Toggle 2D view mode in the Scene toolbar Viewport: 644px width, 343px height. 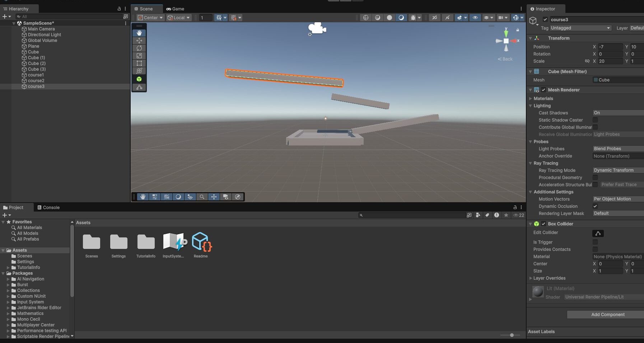pyautogui.click(x=434, y=18)
